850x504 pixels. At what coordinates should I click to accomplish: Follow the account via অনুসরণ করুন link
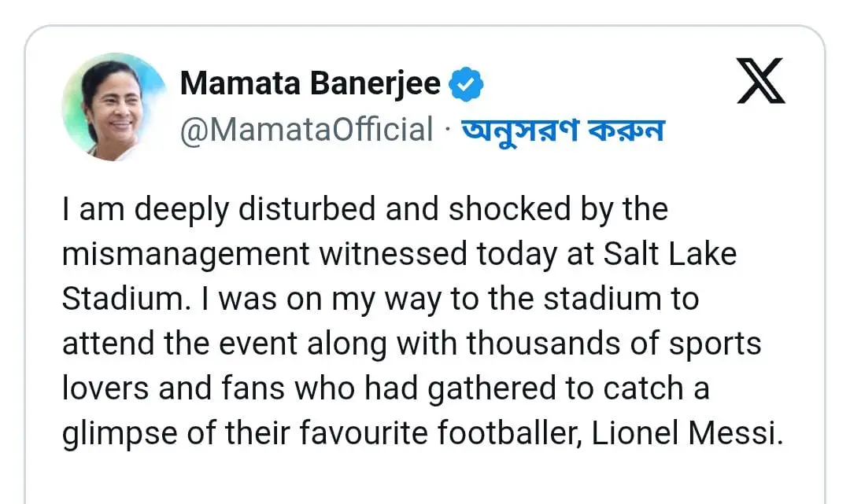(x=564, y=130)
